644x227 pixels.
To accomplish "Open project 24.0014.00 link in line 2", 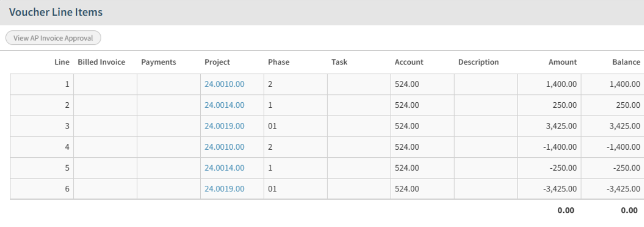I will click(x=224, y=105).
